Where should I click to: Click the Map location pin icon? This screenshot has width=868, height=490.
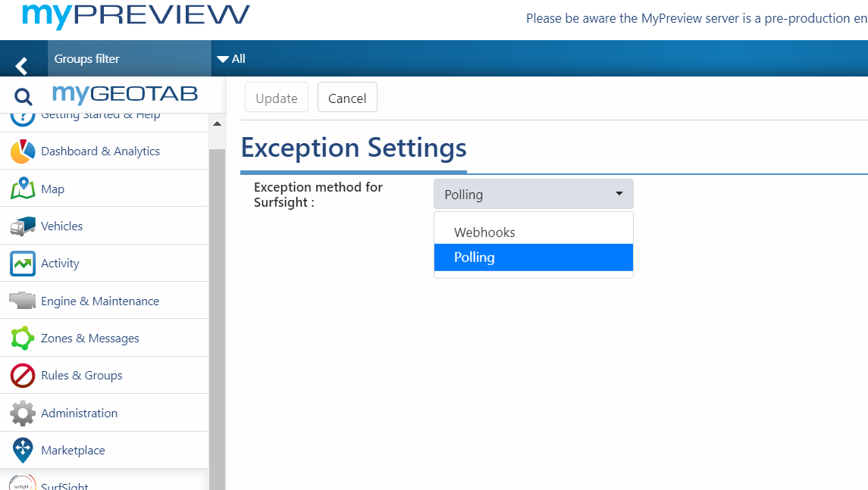23,188
